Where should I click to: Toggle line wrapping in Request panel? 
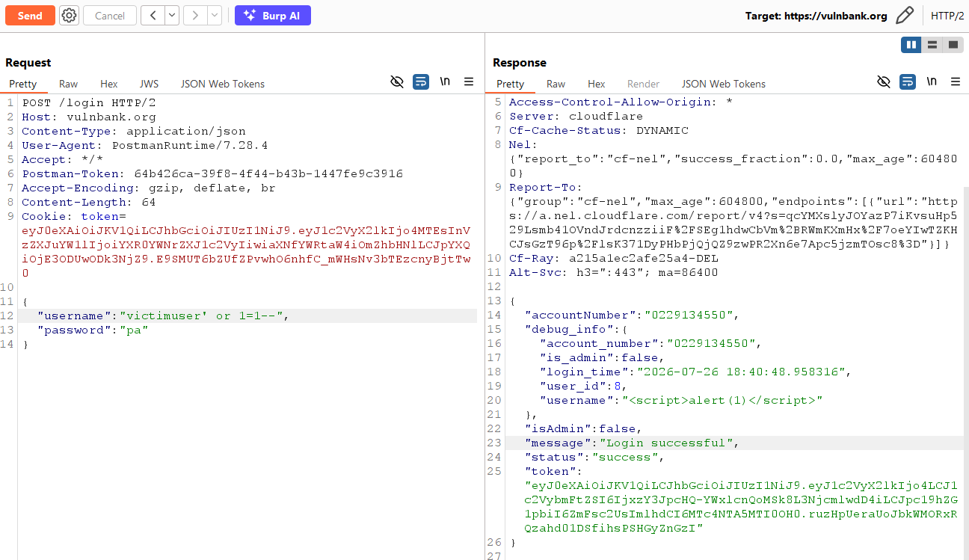pyautogui.click(x=421, y=81)
